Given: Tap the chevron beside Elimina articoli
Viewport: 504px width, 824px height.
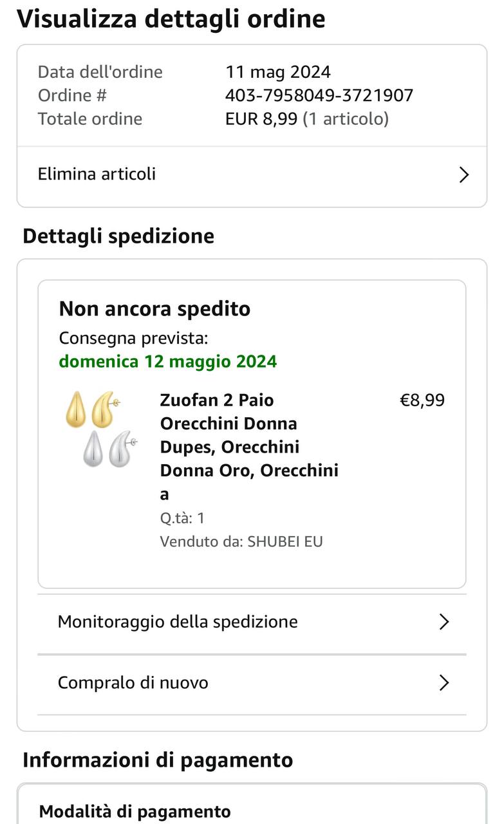Looking at the screenshot, I should click(463, 174).
